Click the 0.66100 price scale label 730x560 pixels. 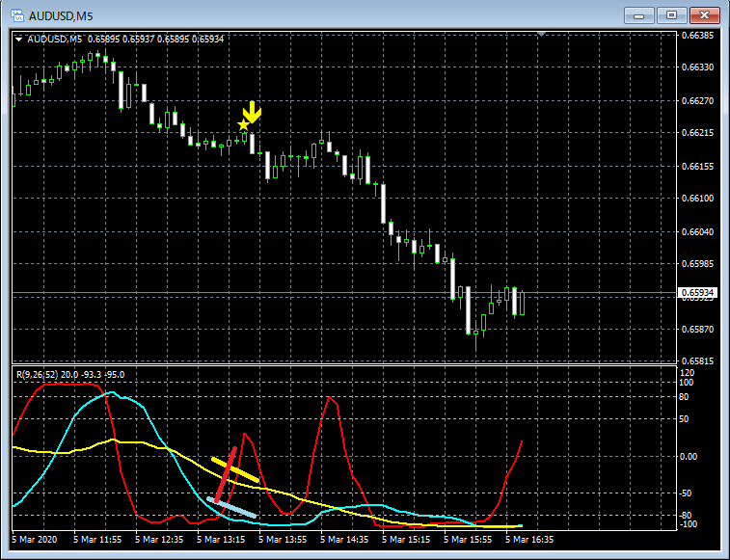pyautogui.click(x=697, y=199)
